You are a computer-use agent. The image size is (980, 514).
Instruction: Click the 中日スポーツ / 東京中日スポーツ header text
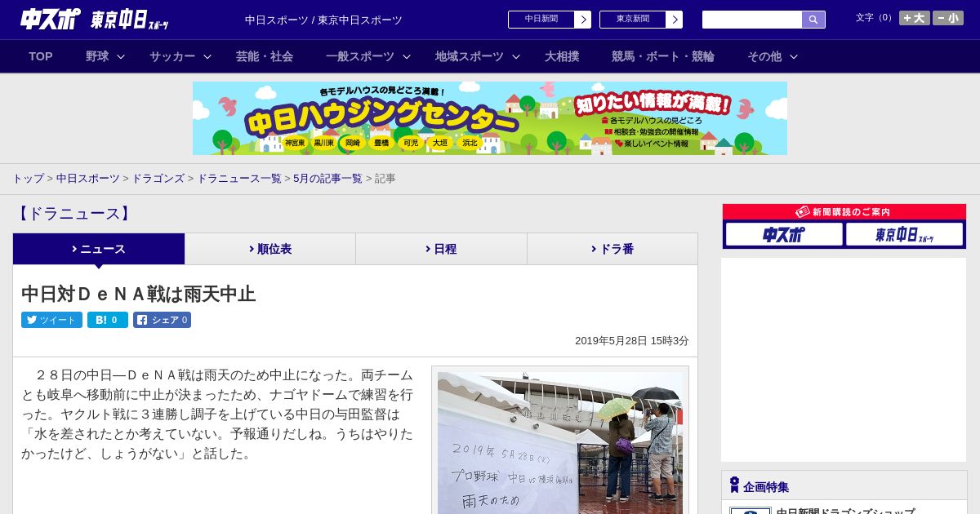pyautogui.click(x=323, y=20)
